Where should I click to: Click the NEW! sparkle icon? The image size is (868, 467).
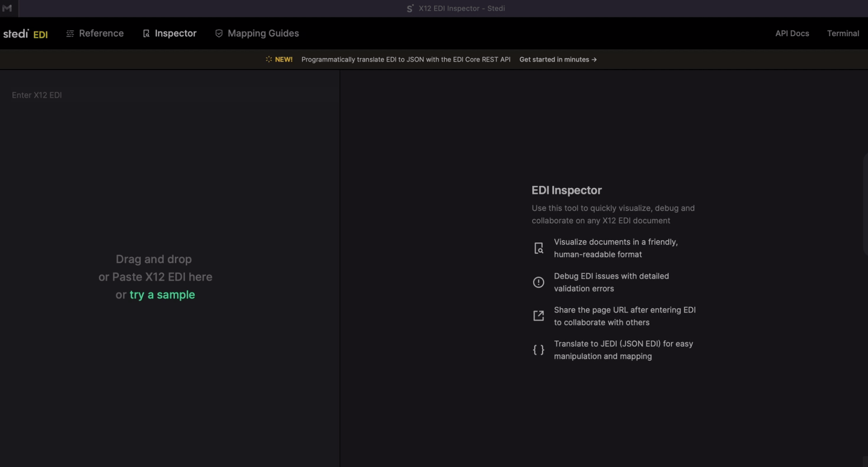point(269,59)
